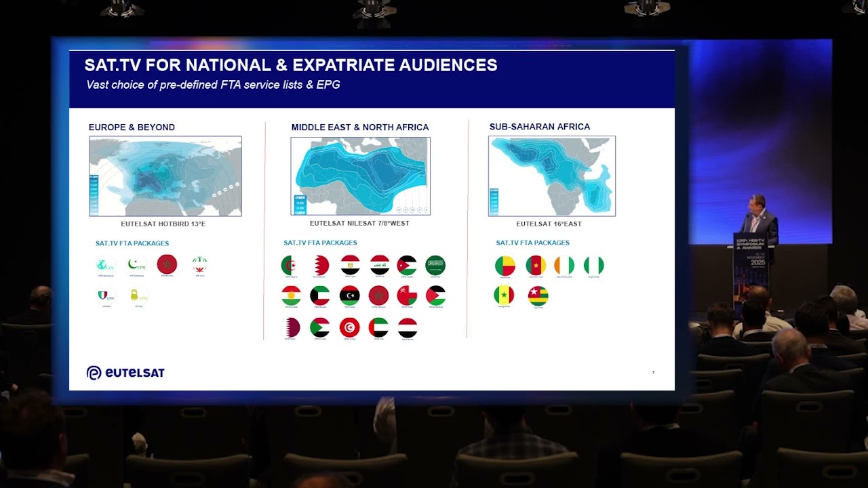
Task: Click the subtitle about pre-defined FTA service lists
Action: [213, 85]
